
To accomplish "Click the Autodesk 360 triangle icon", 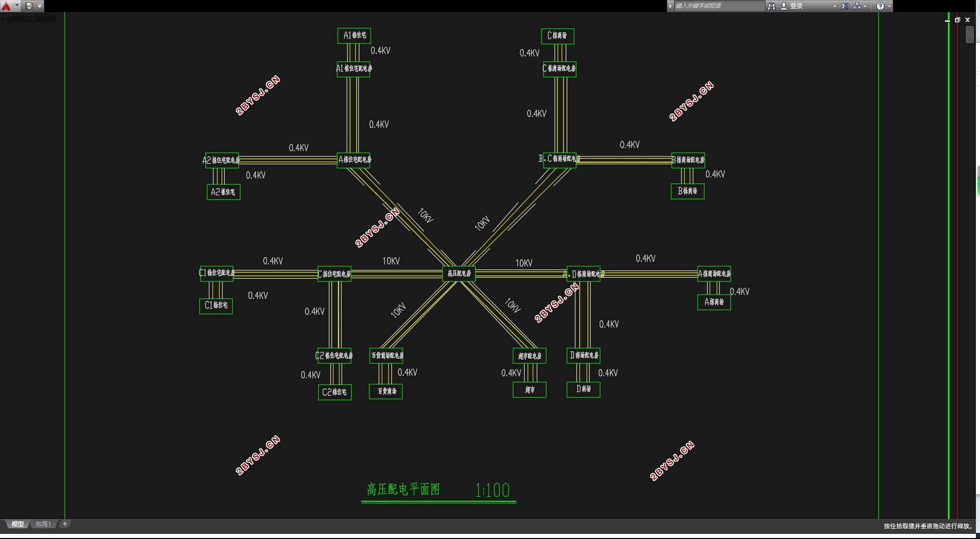I will (x=857, y=6).
